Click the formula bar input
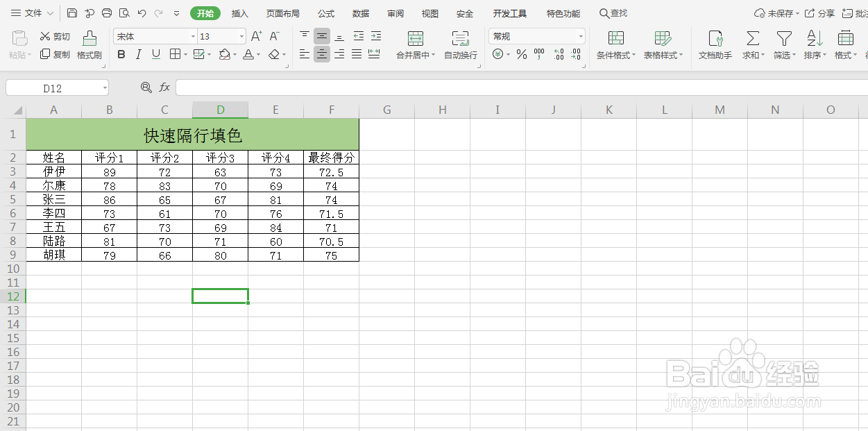Screen dimensions: 868x431 522,87
